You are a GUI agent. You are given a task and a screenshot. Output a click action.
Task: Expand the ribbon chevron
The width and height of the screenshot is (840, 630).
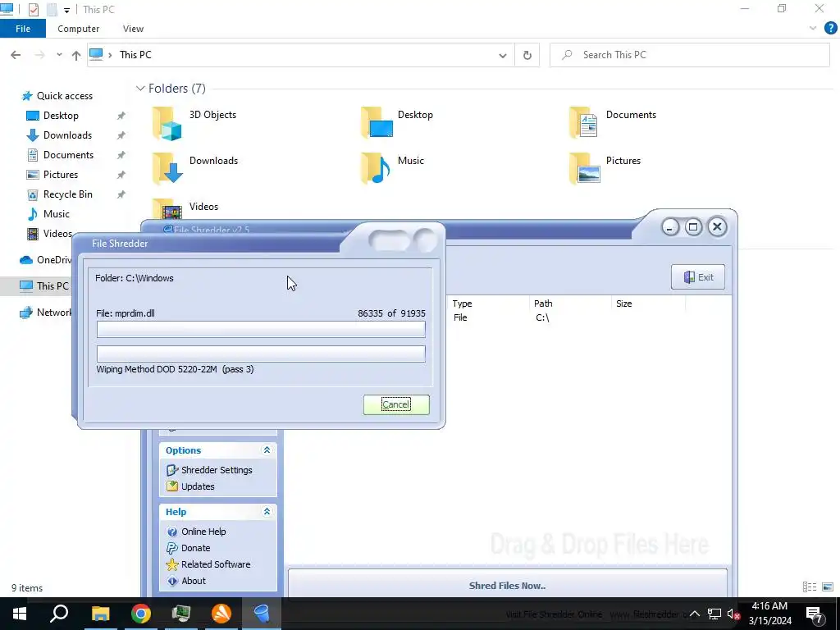[x=813, y=29]
